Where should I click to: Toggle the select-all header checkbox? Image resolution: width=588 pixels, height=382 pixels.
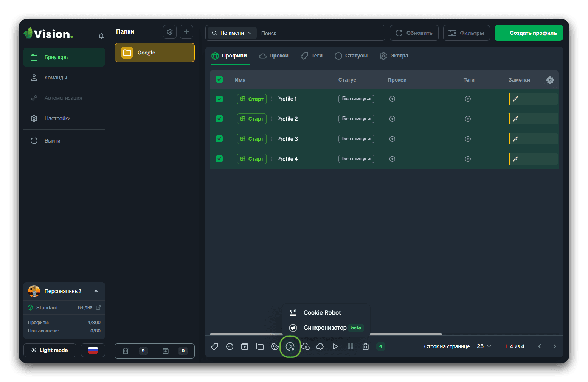(219, 79)
